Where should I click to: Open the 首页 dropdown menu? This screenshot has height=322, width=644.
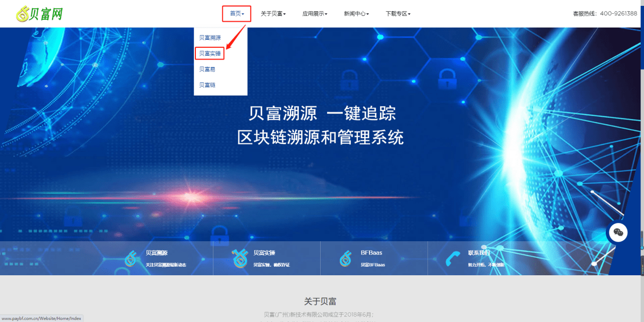pyautogui.click(x=235, y=13)
